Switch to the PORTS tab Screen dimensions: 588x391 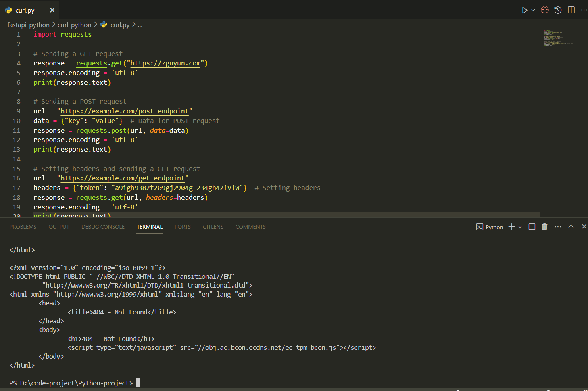[x=183, y=227]
